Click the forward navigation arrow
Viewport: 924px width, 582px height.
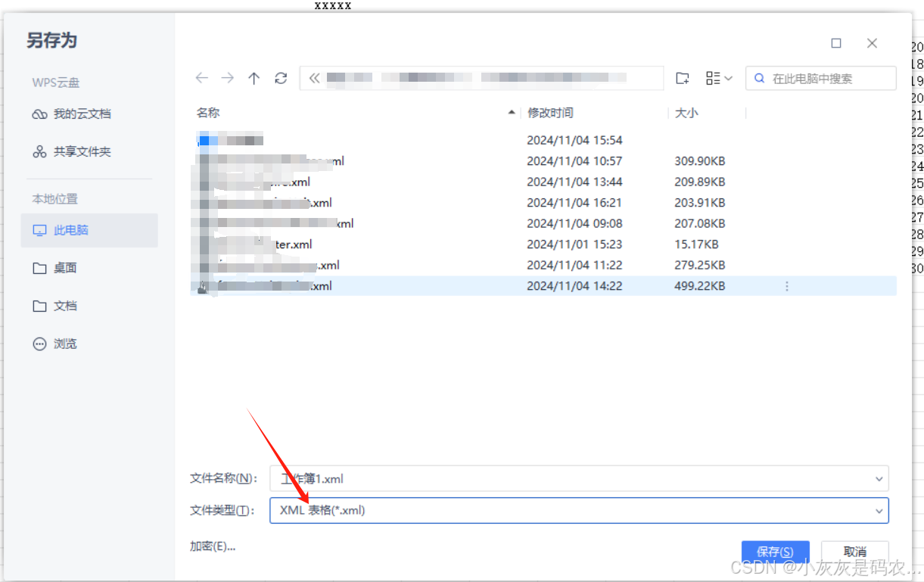point(227,77)
